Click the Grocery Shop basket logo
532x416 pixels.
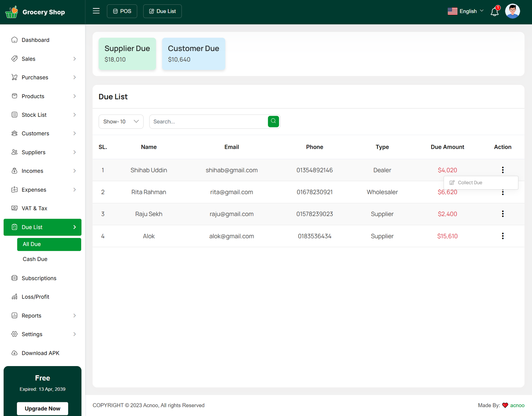[x=12, y=12]
